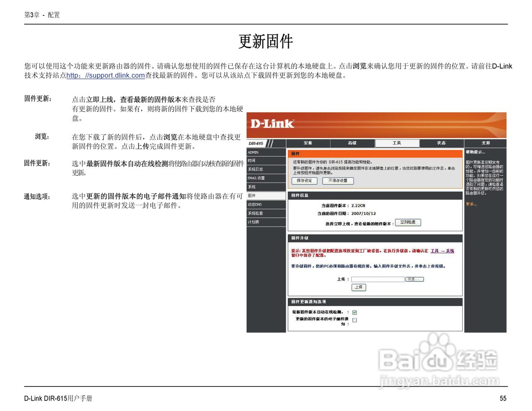
Task: Click the 浏览 (Browse) button
Action: (x=414, y=279)
